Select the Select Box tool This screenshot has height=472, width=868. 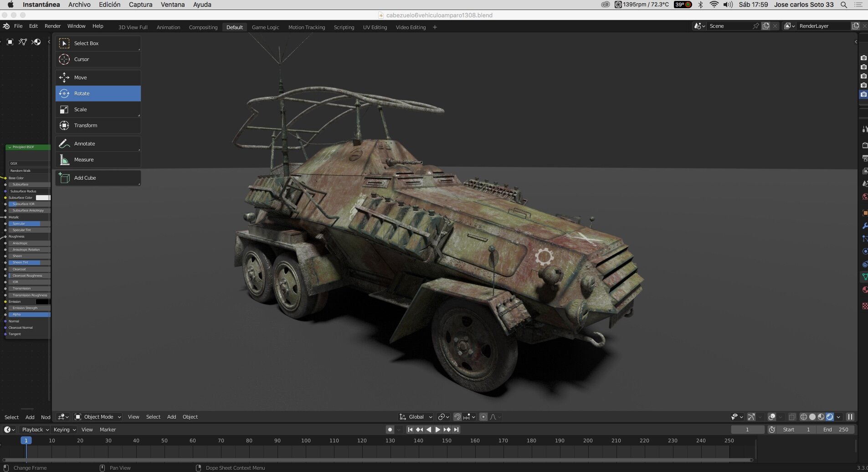coord(98,43)
